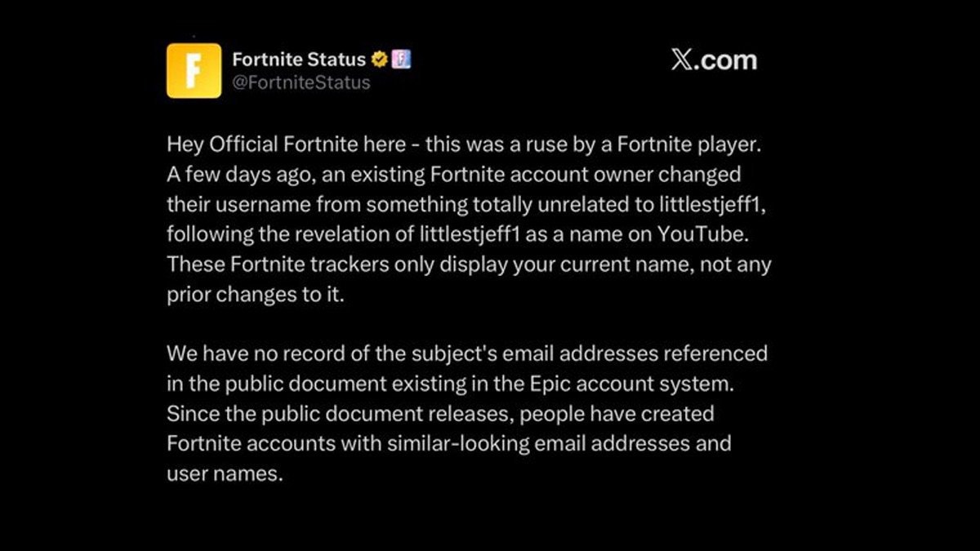The image size is (980, 551).
Task: Click the line starting "following the revelation"
Action: (457, 235)
